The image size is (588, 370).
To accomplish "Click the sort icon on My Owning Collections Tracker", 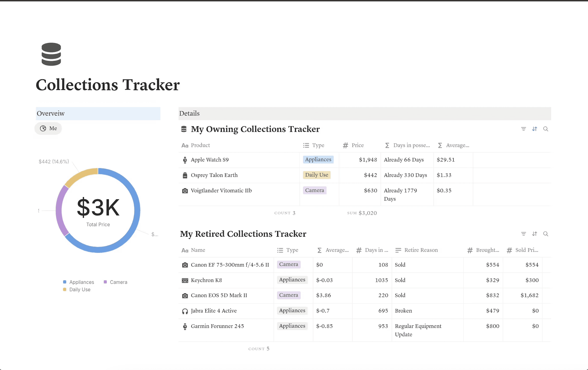I will [535, 129].
